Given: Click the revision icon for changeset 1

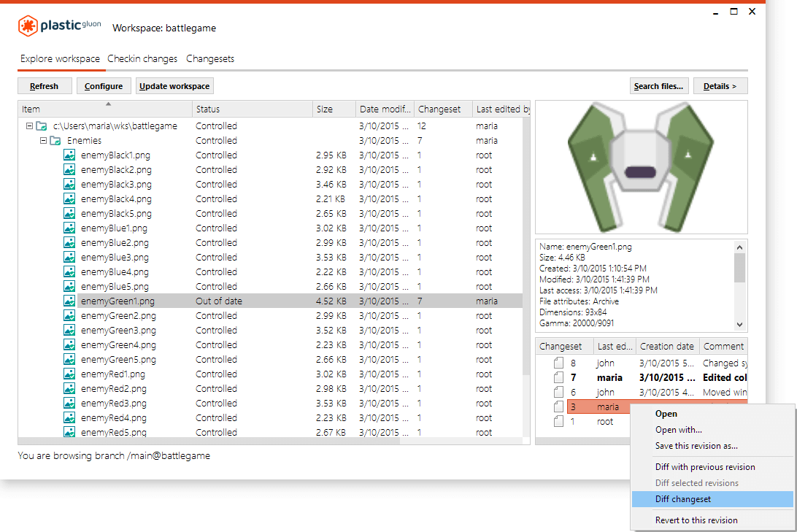Looking at the screenshot, I should point(558,421).
